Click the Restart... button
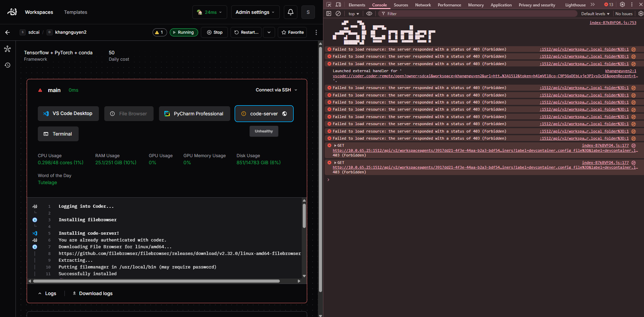This screenshot has height=317, width=644. point(246,32)
